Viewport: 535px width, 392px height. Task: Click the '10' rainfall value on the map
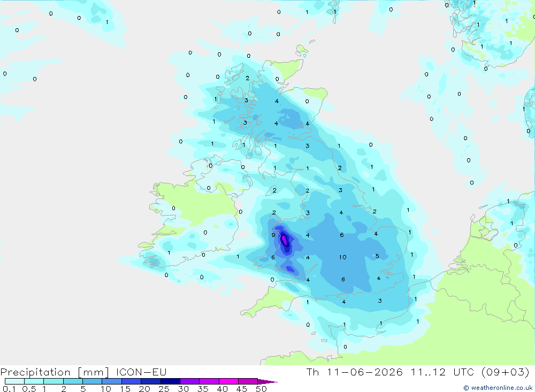342,257
